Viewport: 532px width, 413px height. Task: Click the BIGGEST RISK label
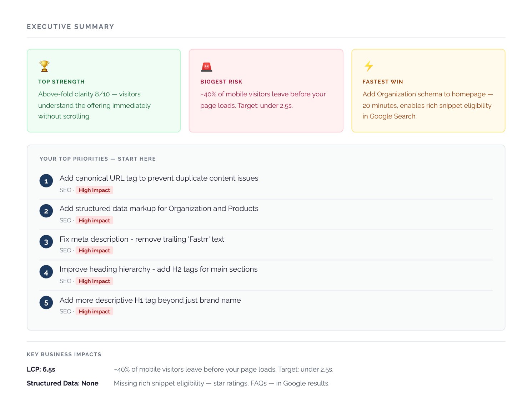(x=221, y=82)
